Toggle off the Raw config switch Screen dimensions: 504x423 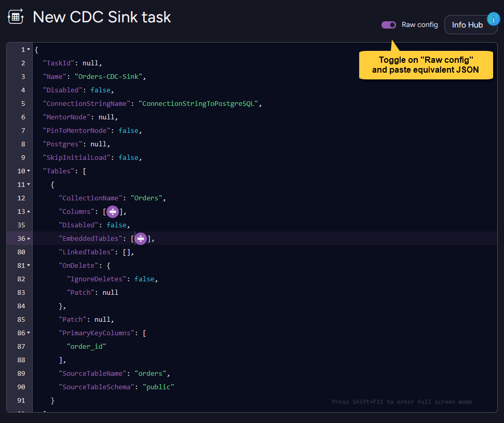click(x=389, y=25)
